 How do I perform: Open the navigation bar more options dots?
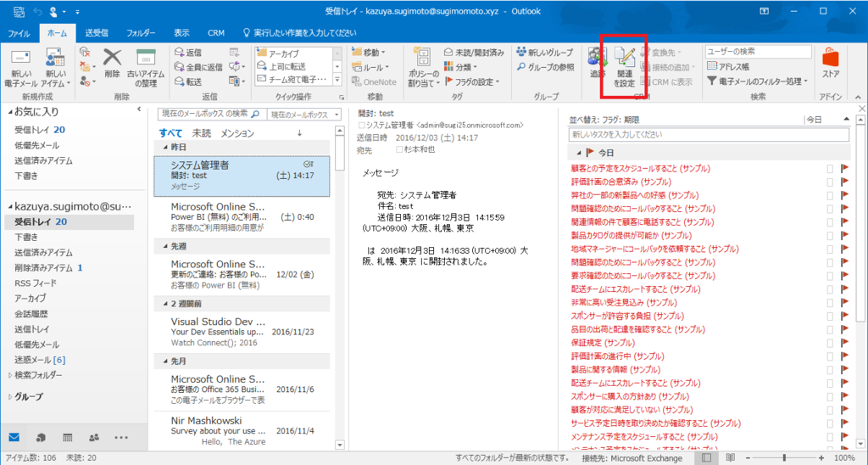click(x=121, y=437)
